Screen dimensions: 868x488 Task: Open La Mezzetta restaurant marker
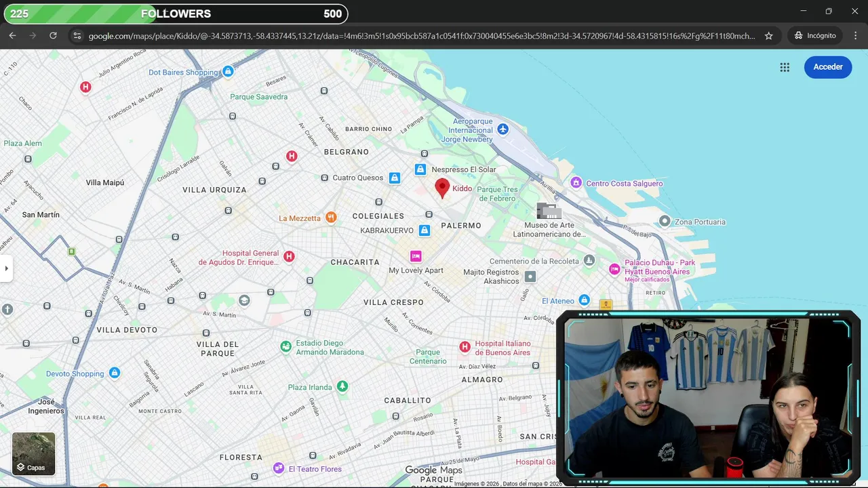tap(331, 218)
